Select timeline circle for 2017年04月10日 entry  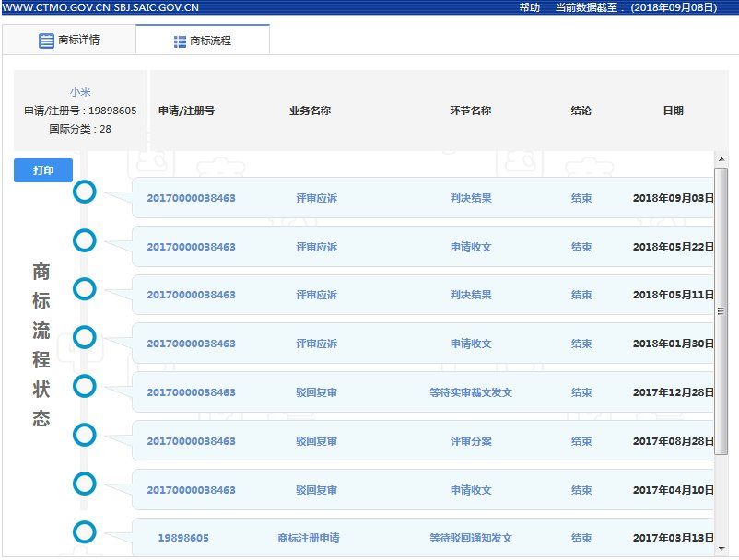click(x=85, y=484)
